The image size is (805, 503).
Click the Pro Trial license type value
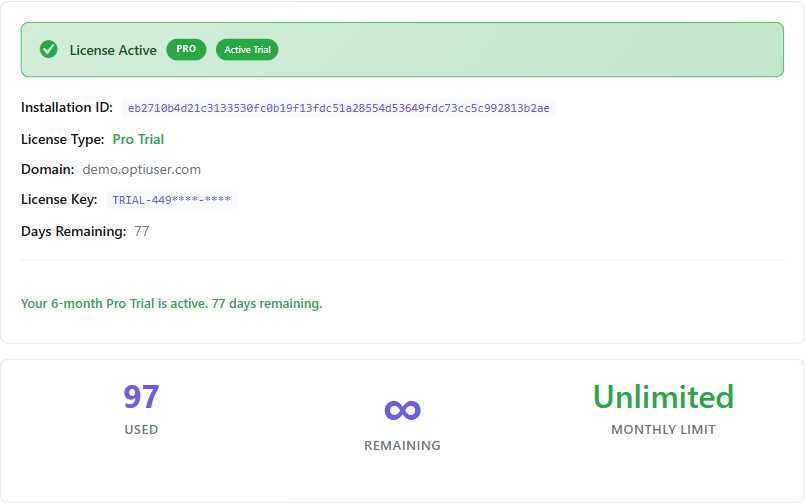click(138, 139)
